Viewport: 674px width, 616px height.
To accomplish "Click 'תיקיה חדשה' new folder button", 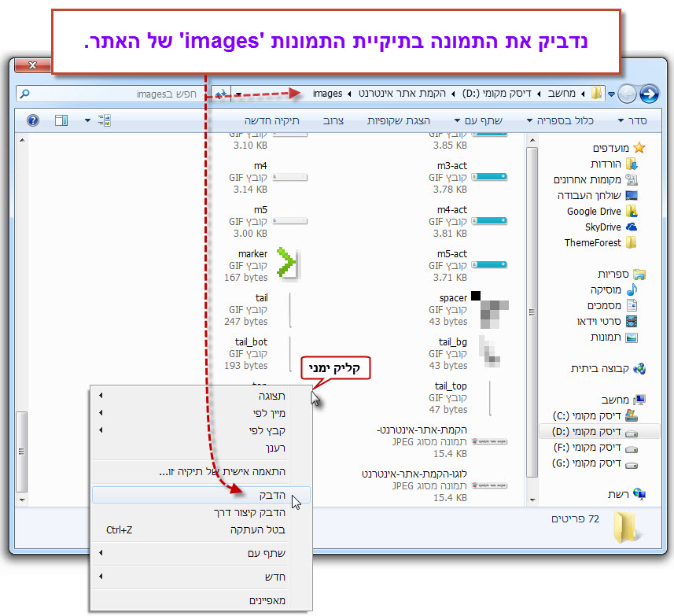I will coord(271,121).
